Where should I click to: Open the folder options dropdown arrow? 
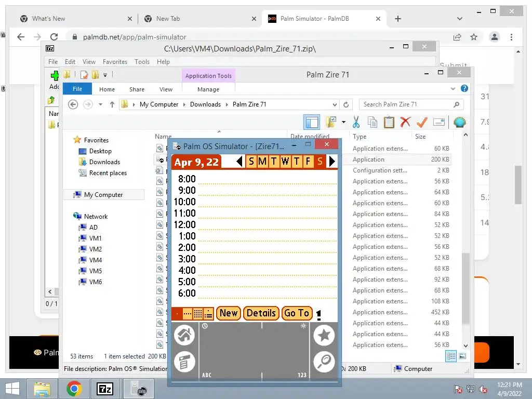coord(344,122)
